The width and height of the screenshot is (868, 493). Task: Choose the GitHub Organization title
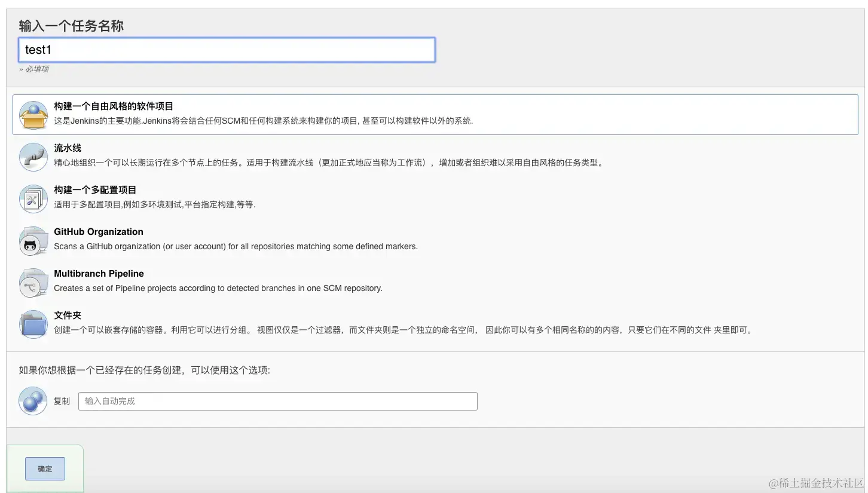coord(99,232)
